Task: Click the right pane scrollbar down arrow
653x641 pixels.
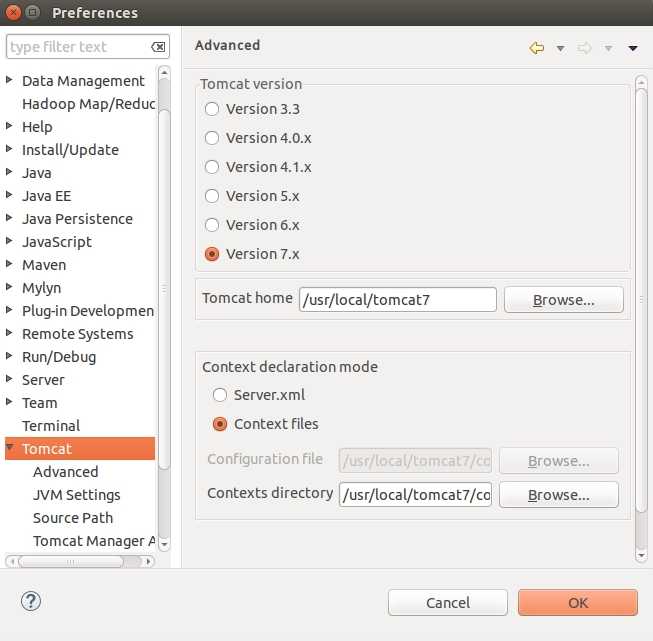Action: 641,555
